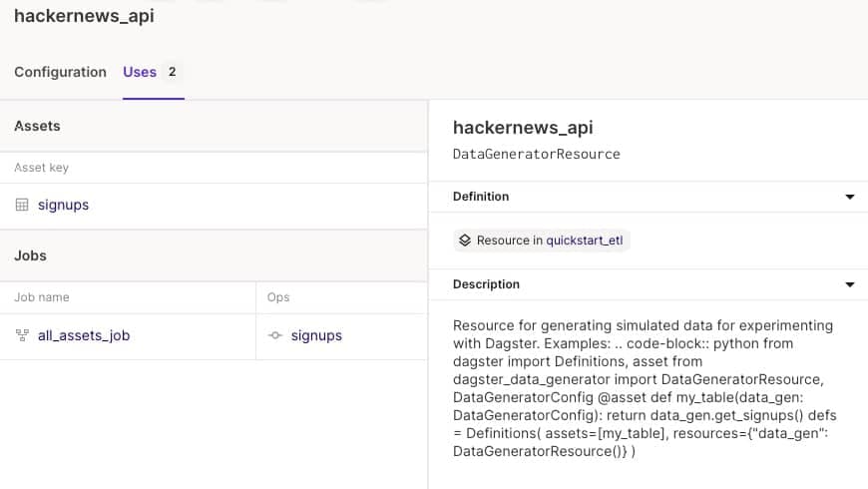Click the DataGeneratorResource type label
The width and height of the screenshot is (868, 489).
[x=536, y=154]
